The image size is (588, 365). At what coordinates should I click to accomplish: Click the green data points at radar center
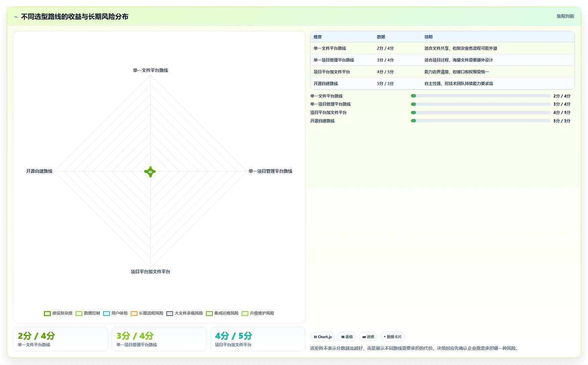click(x=150, y=171)
